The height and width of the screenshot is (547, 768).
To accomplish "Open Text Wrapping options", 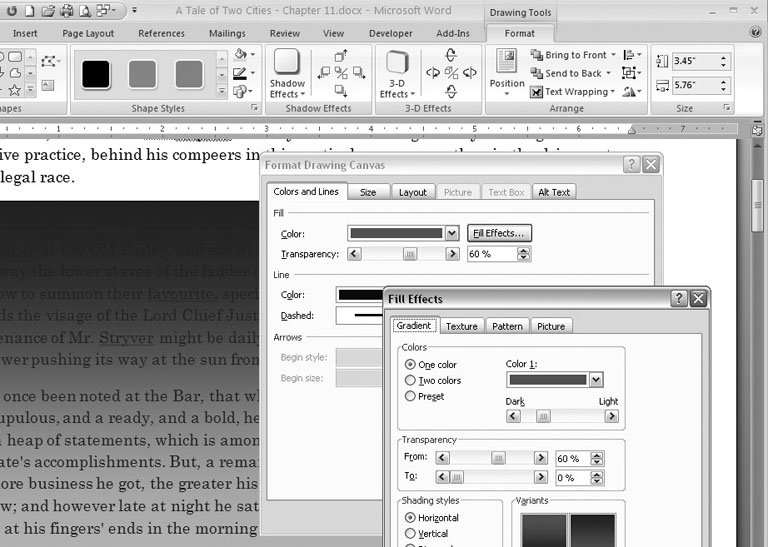I will click(574, 92).
